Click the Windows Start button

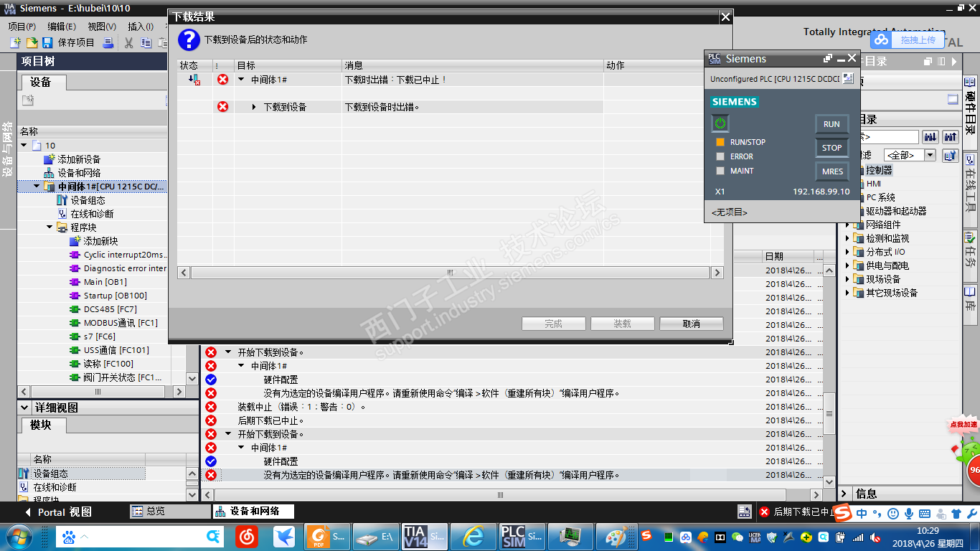(18, 536)
